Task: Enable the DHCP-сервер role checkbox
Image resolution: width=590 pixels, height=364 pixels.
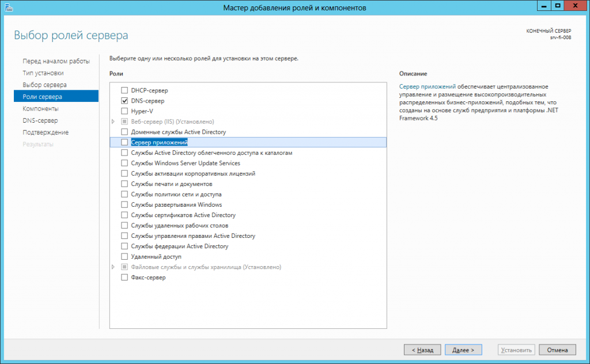Action: (x=124, y=90)
